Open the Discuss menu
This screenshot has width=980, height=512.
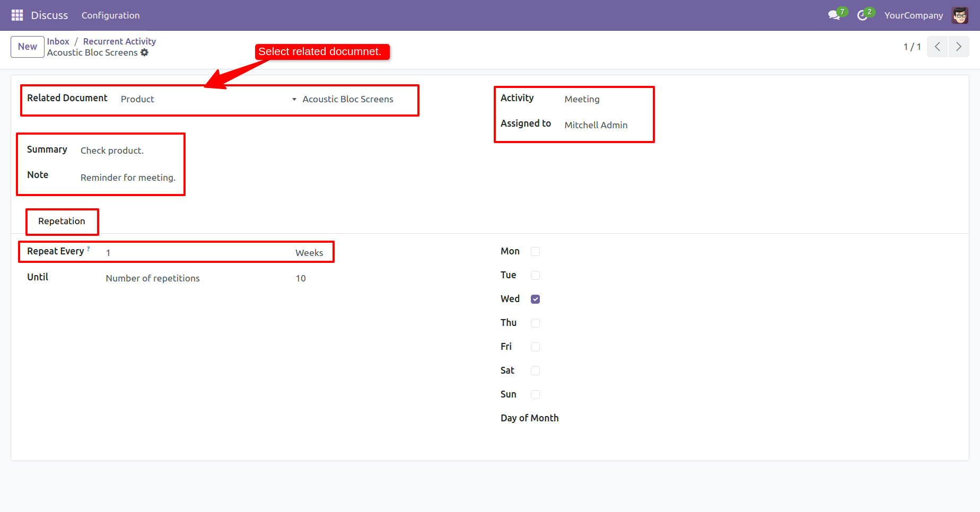pyautogui.click(x=49, y=15)
